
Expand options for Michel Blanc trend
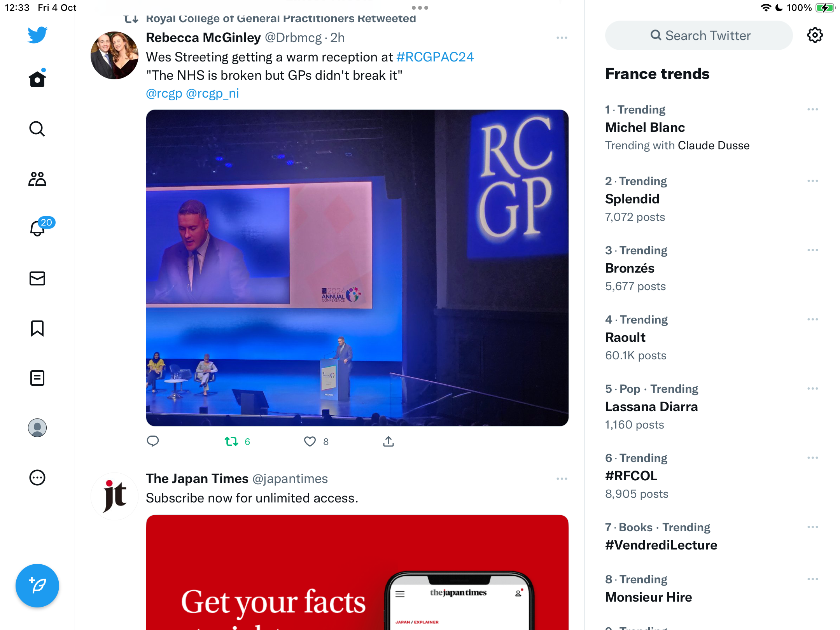coord(813,109)
